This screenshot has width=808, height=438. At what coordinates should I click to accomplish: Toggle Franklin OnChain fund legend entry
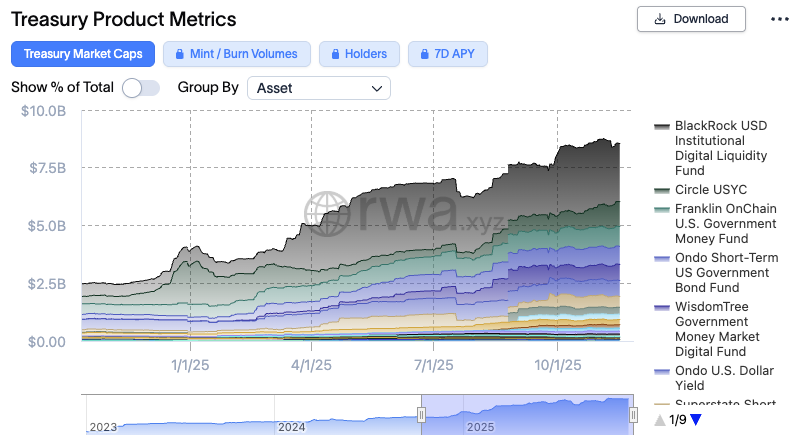coord(725,223)
